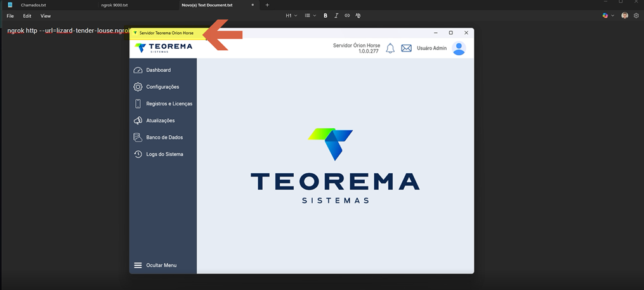Open the list style dropdown in Notepad
Screen dimensions: 644x290
pos(310,16)
